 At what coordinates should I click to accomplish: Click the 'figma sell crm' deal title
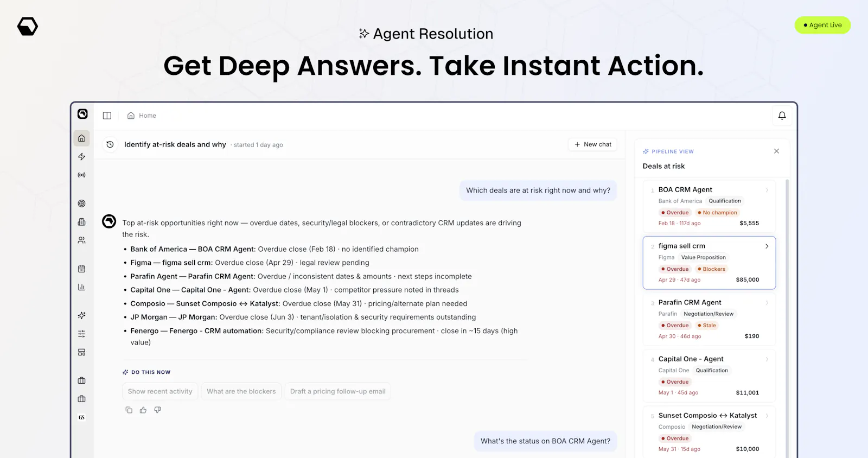tap(682, 246)
